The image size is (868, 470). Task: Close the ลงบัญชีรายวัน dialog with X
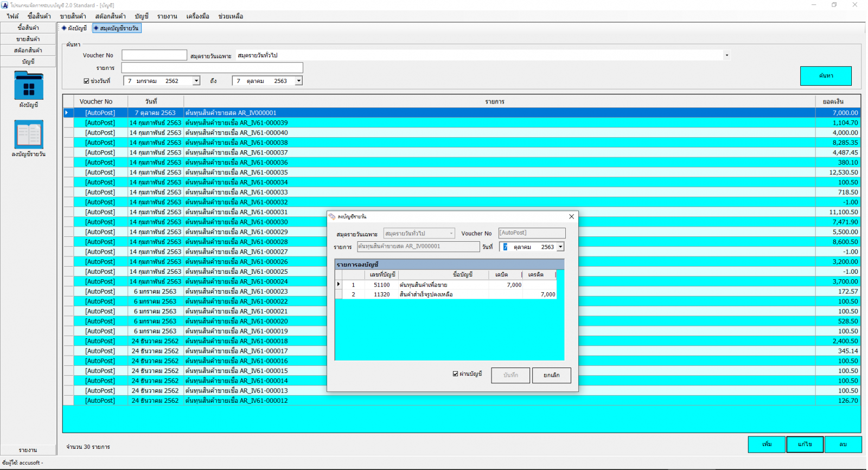571,216
